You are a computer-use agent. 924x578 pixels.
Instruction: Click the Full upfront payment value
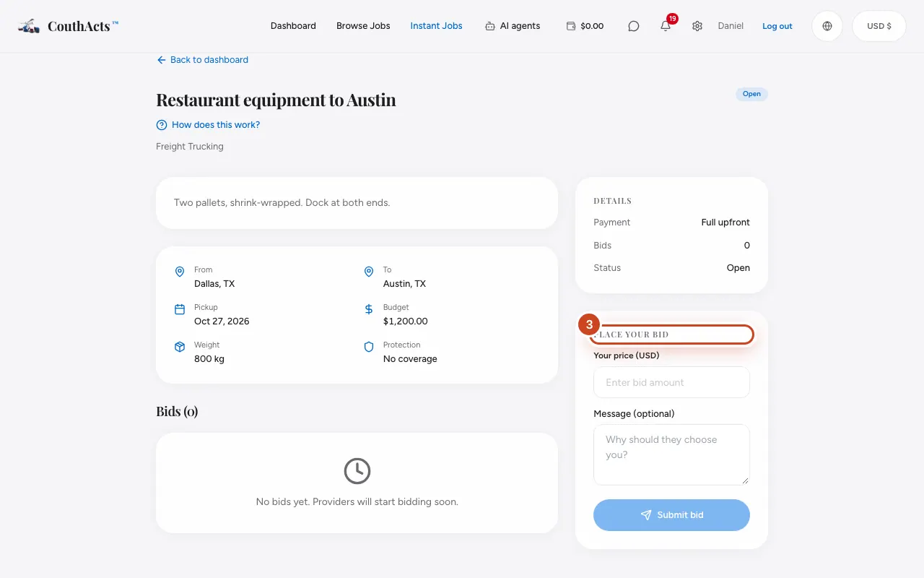tap(725, 223)
